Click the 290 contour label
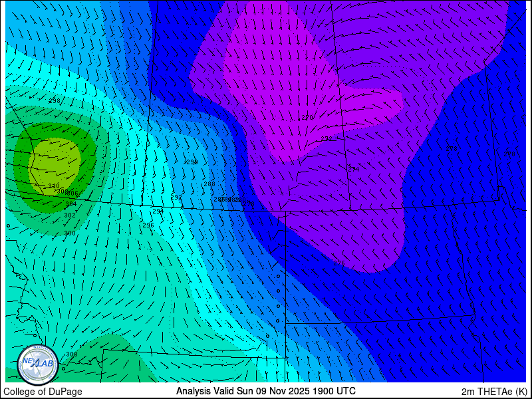This screenshot has width=532, height=399. point(192,162)
